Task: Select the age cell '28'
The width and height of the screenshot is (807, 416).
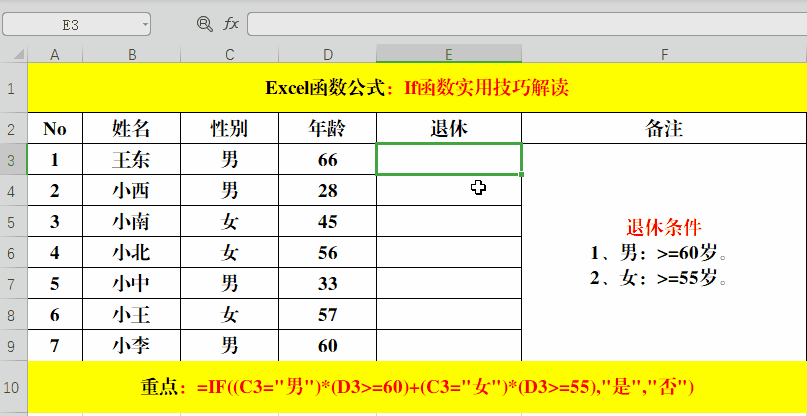Action: tap(327, 190)
